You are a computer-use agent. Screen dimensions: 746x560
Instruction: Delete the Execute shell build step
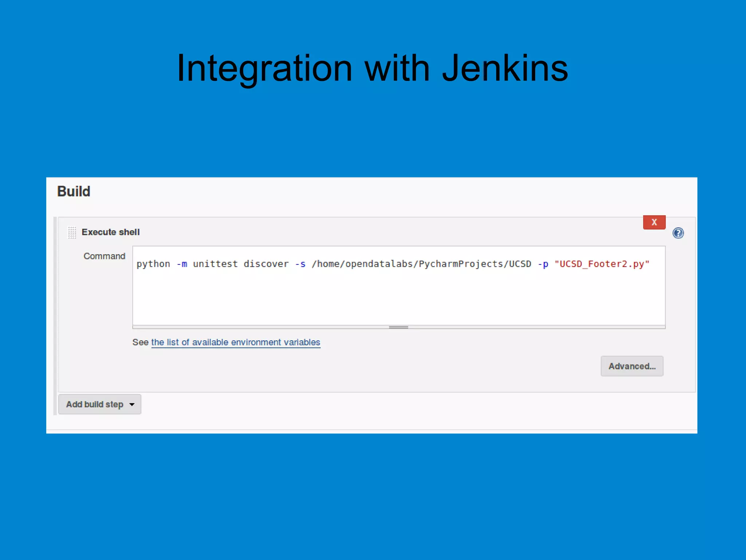pyautogui.click(x=654, y=222)
